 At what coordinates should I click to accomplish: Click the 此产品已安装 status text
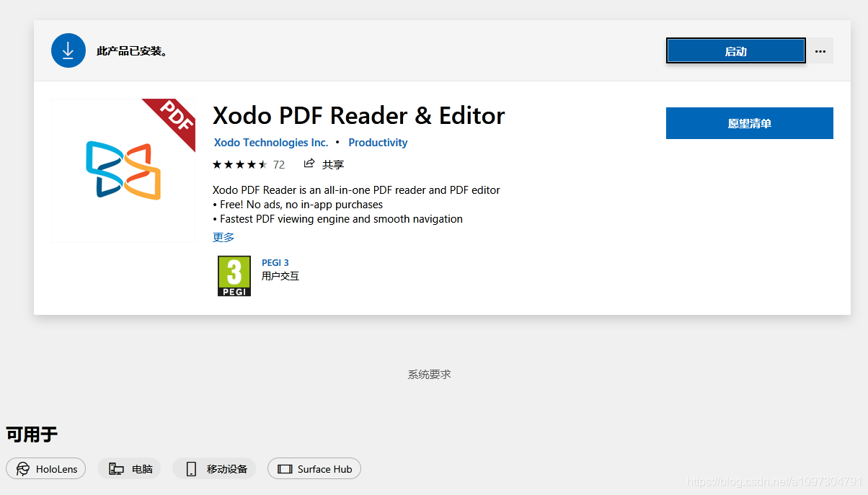pyautogui.click(x=132, y=52)
